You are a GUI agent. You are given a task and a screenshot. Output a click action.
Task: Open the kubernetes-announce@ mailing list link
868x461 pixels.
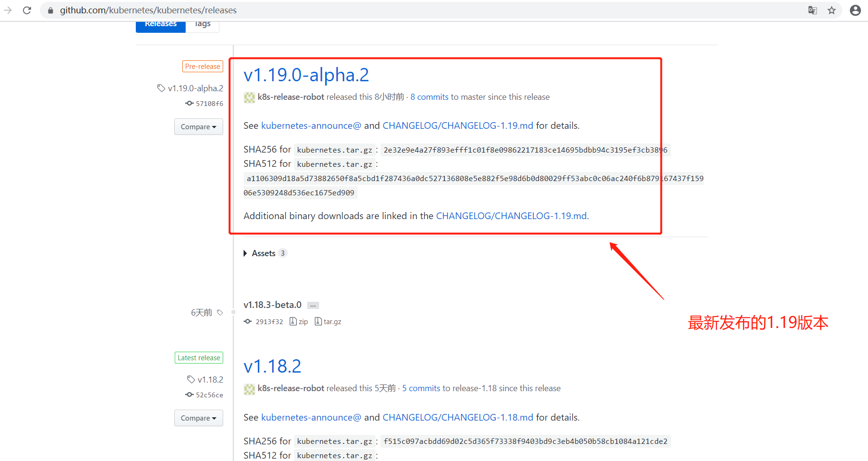click(311, 125)
